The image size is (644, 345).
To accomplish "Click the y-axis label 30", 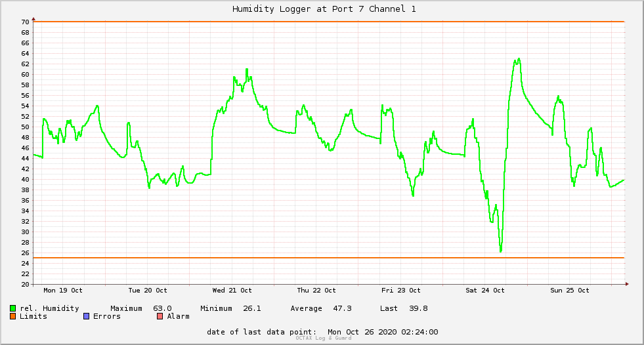I will (x=26, y=232).
